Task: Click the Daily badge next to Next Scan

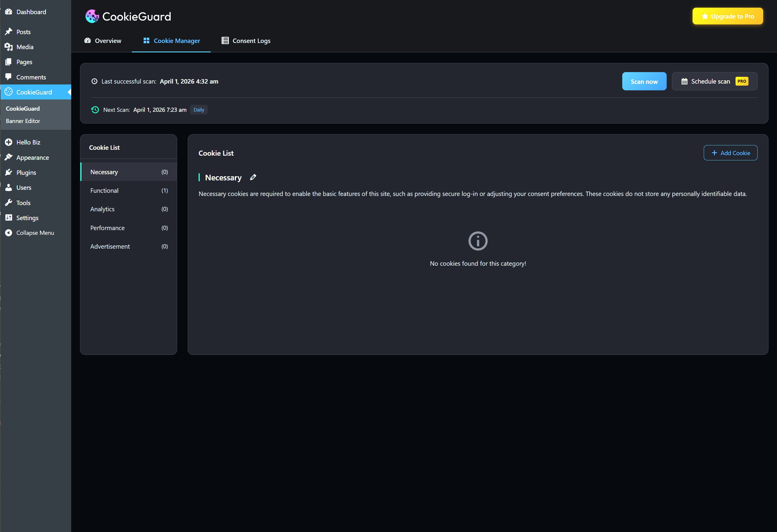Action: 199,109
